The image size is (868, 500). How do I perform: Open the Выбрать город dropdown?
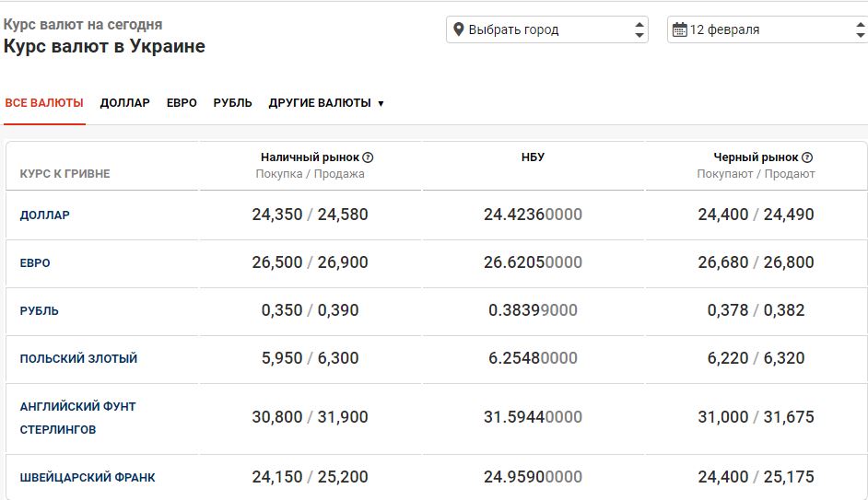[546, 29]
